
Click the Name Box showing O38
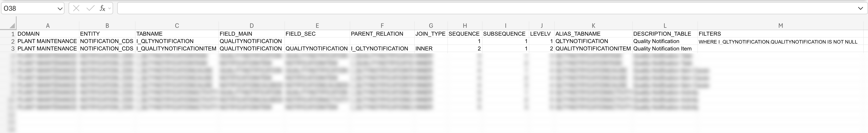(x=29, y=8)
